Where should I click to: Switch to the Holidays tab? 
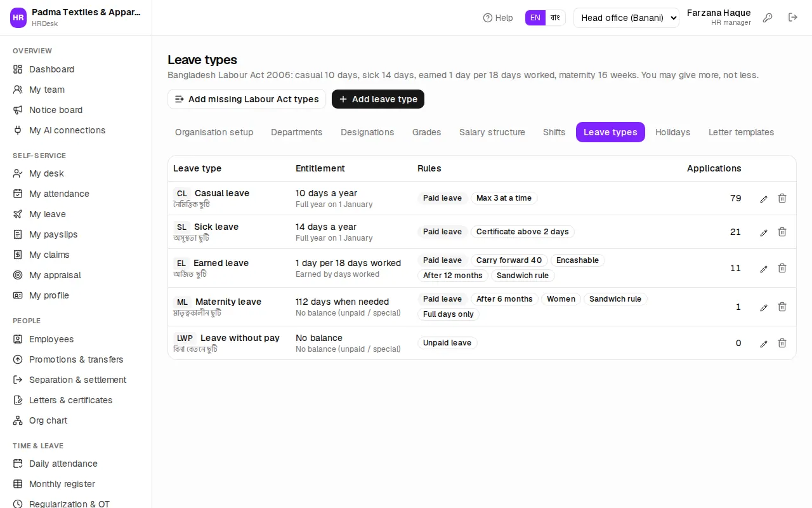click(672, 132)
